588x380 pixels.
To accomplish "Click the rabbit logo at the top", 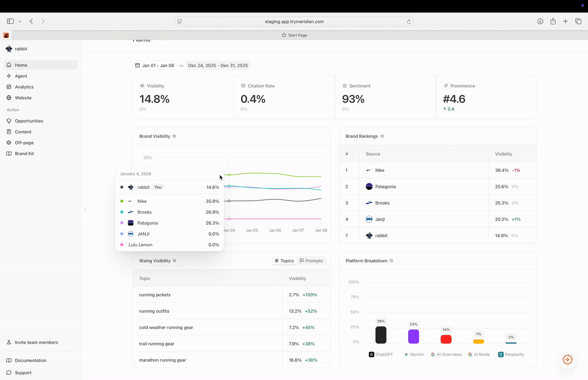I will coord(9,48).
